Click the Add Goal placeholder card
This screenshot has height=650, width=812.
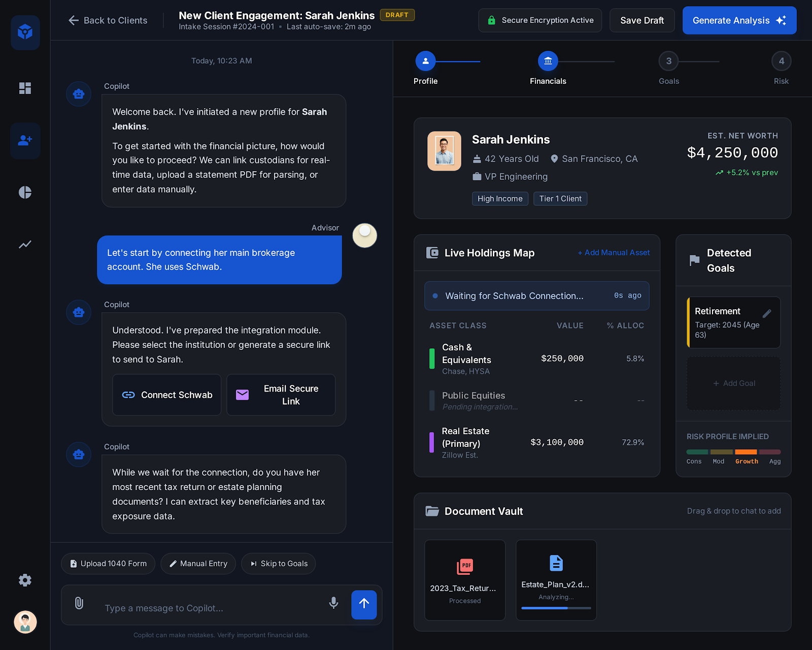734,383
